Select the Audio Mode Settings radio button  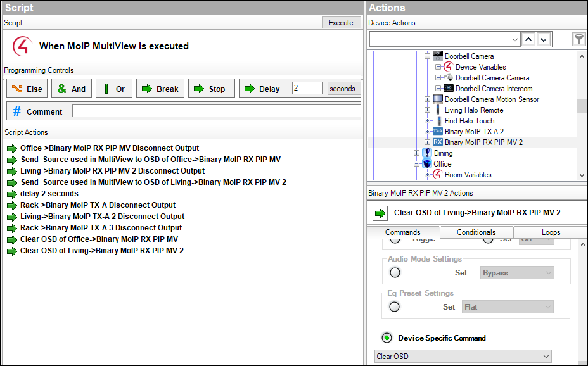point(395,273)
